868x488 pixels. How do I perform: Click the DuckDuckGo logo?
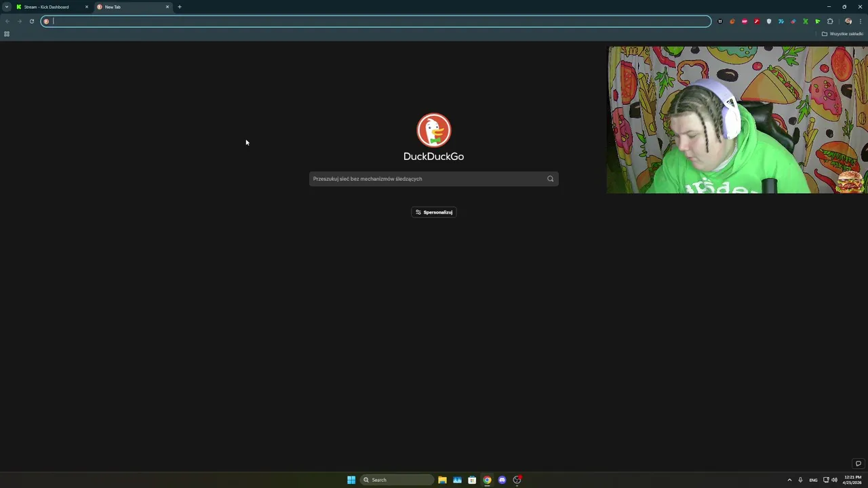click(434, 130)
